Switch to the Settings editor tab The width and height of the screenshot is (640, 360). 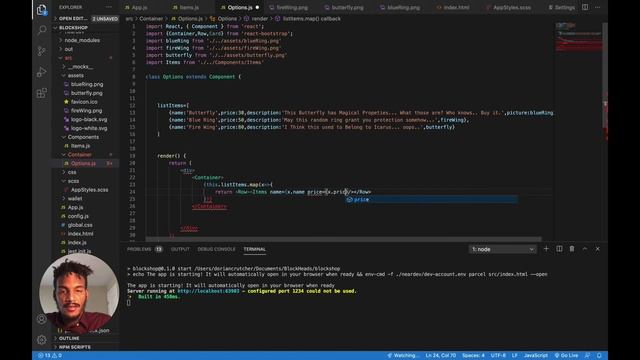coord(564,7)
